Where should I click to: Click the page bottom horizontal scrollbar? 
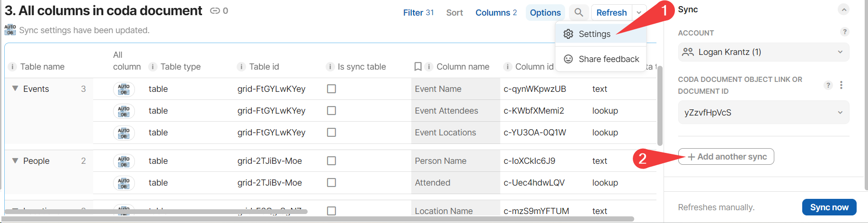coord(317,219)
